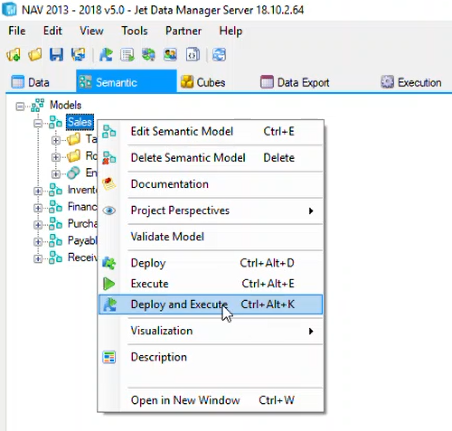Screen dimensions: 452x431
Task: Expand the Purchasing model tree node
Action: click(x=38, y=224)
